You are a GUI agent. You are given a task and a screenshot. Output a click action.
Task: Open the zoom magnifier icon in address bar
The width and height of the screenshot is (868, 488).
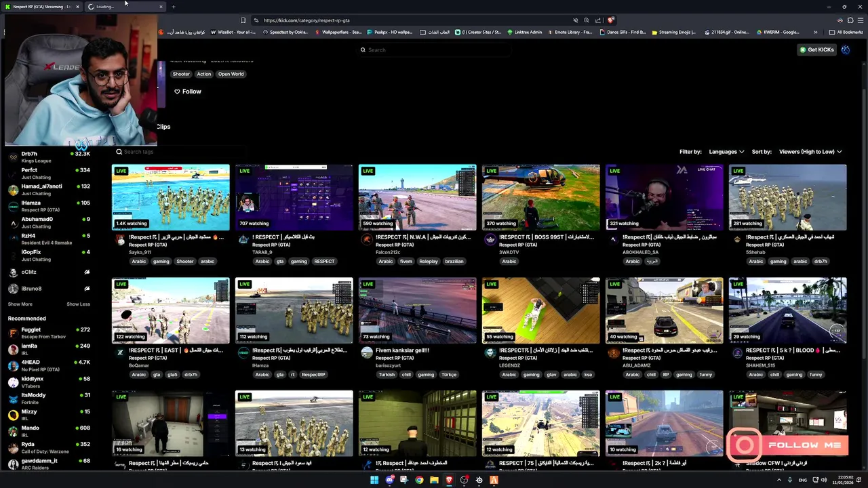pyautogui.click(x=587, y=20)
